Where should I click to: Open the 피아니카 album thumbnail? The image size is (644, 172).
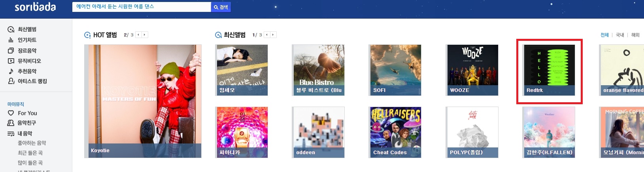(242, 132)
